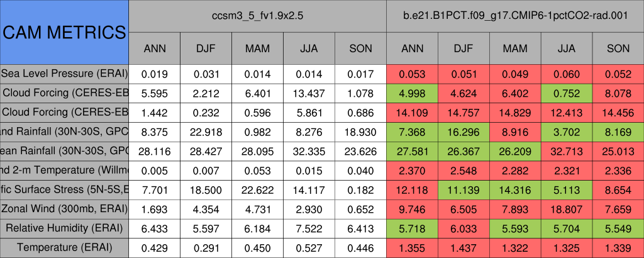Click the cell with value 13.437
The width and height of the screenshot is (644, 258).
point(309,93)
